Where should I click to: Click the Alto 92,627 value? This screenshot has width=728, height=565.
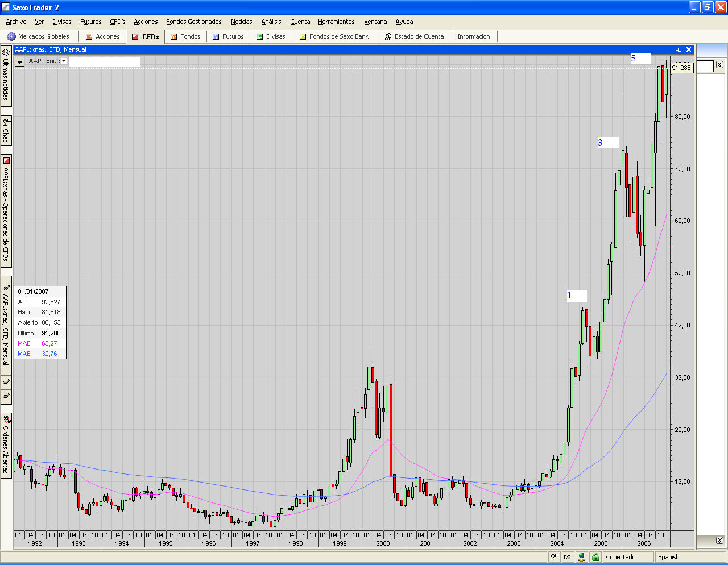[51, 302]
